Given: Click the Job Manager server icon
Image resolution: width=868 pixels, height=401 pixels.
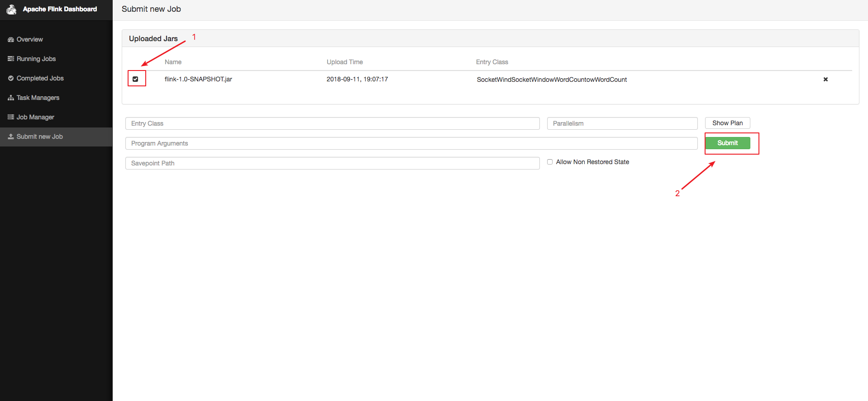Looking at the screenshot, I should (x=11, y=117).
